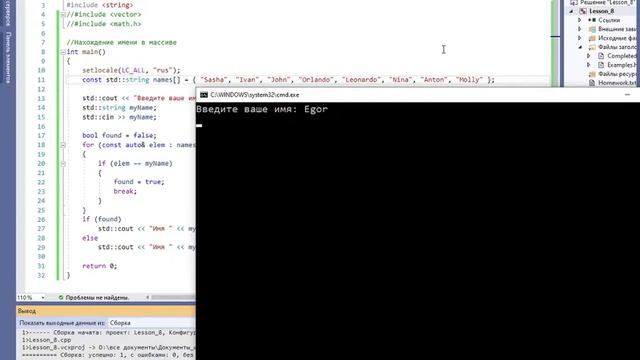Image resolution: width=640 pixels, height=360 pixels.
Task: Click the console text "Введите ваше имя: Egor"
Action: pyautogui.click(x=262, y=109)
